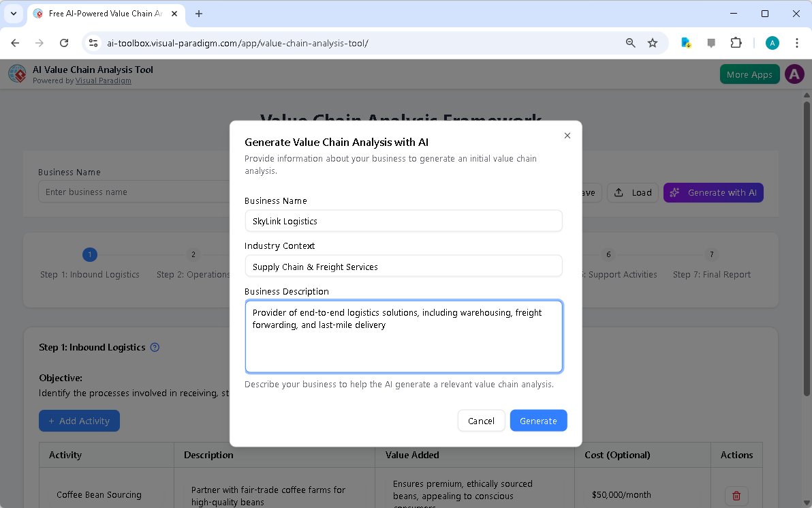Open the browser Extensions puzzle icon
This screenshot has height=508, width=812.
[736, 43]
